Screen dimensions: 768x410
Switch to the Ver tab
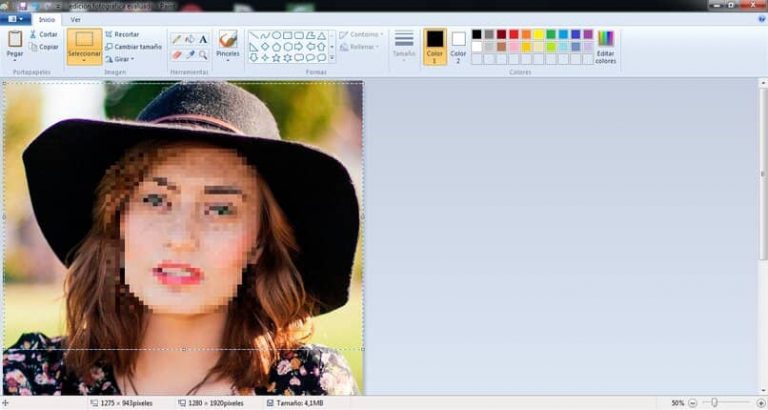tap(75, 20)
